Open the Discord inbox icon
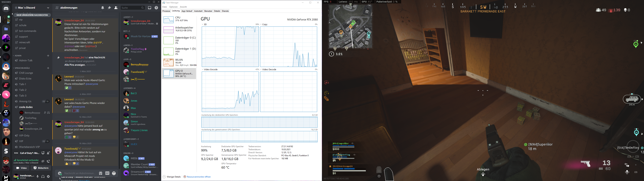This screenshot has height=181, width=644. tap(149, 8)
